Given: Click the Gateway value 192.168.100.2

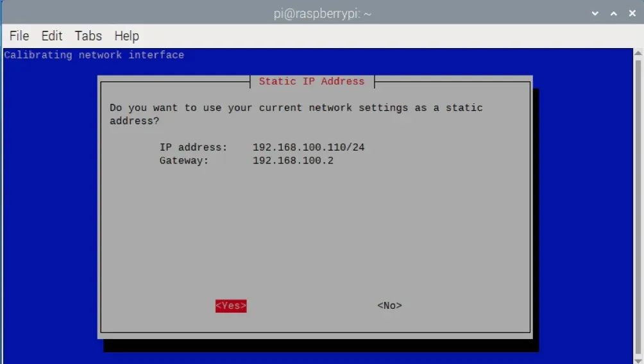Looking at the screenshot, I should coord(292,160).
